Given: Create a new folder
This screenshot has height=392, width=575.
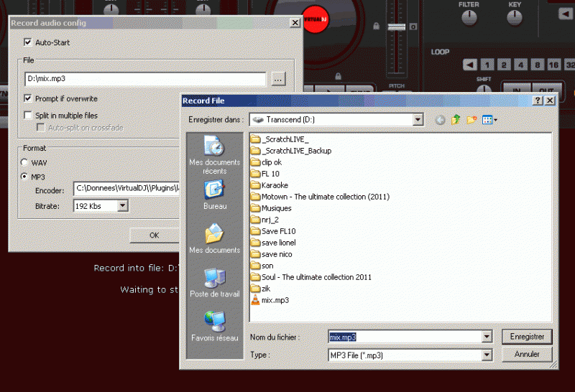Looking at the screenshot, I should pos(471,120).
